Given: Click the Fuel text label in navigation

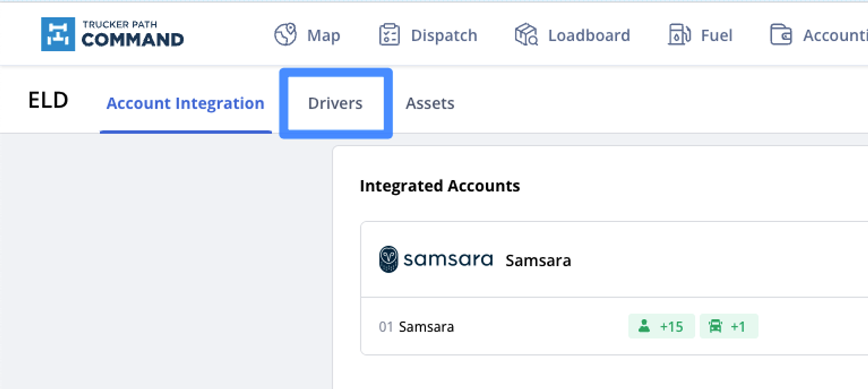Looking at the screenshot, I should point(717,35).
